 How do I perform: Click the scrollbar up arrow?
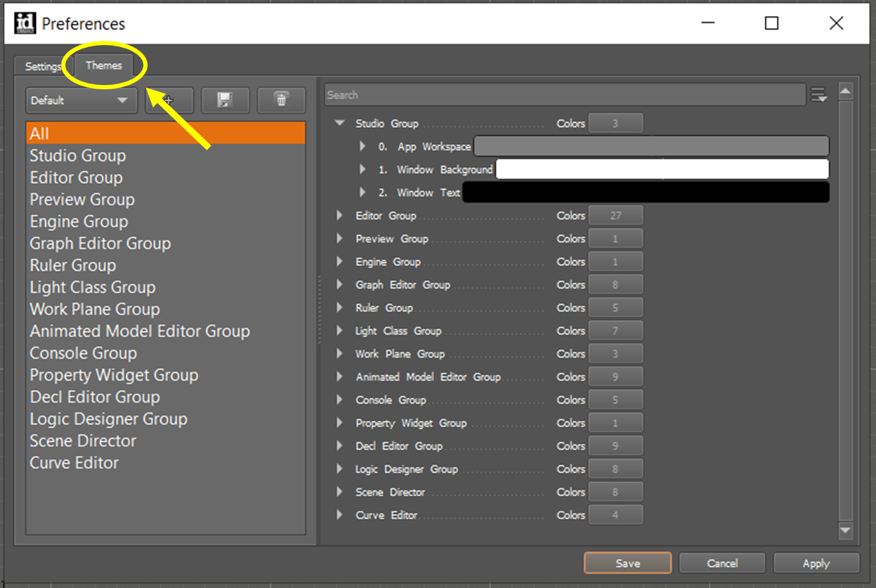point(845,91)
